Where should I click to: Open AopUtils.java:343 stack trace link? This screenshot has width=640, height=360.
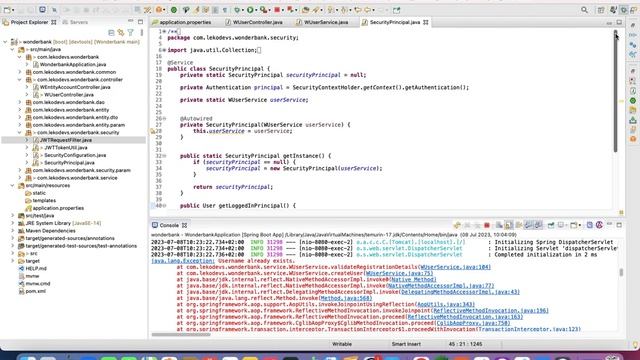pyautogui.click(x=445, y=304)
